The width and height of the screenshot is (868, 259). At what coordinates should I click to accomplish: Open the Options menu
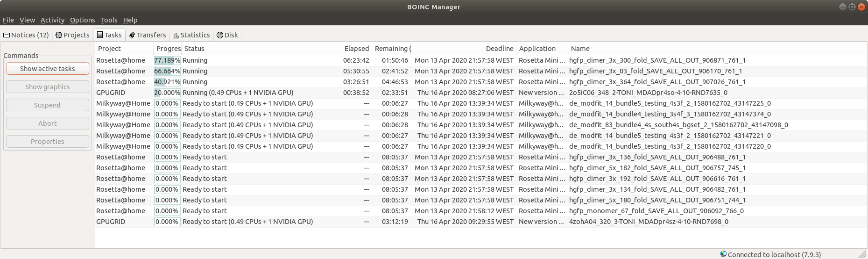tap(82, 20)
